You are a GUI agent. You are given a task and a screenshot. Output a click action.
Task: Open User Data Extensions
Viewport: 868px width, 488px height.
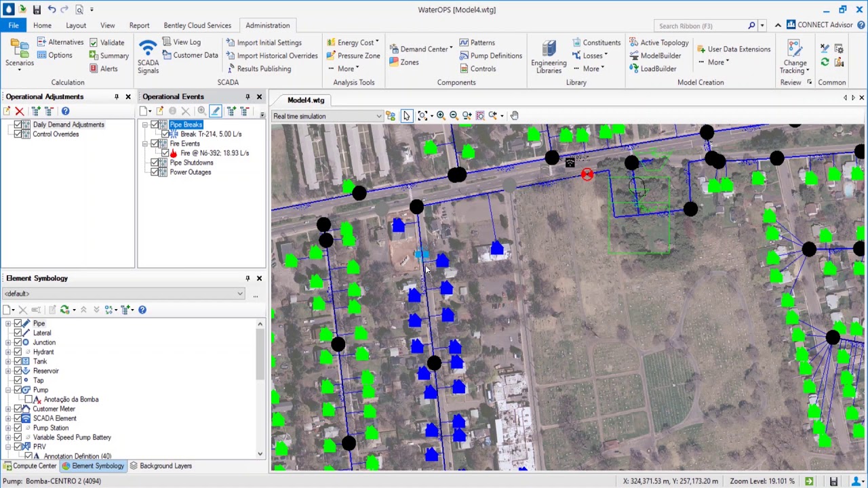point(733,49)
